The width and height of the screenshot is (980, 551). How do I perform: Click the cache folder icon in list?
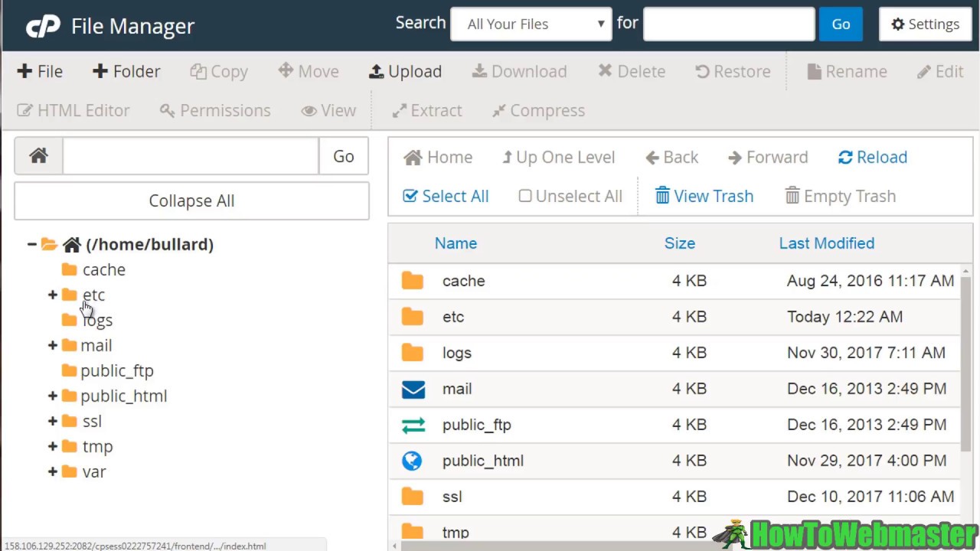tap(413, 281)
